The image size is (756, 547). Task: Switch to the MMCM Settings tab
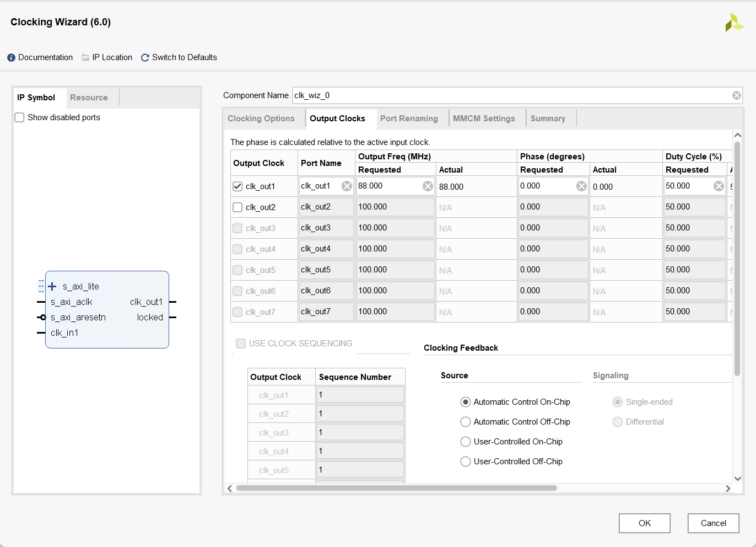tap(484, 119)
